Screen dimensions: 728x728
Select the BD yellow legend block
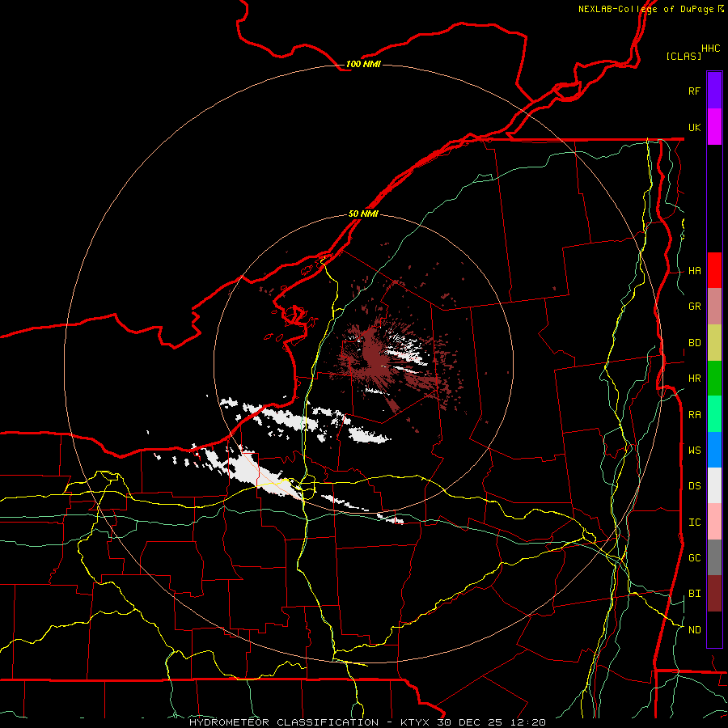tap(714, 343)
